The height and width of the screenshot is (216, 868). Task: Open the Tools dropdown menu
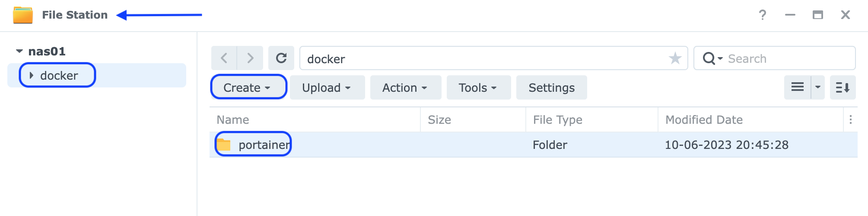[479, 87]
